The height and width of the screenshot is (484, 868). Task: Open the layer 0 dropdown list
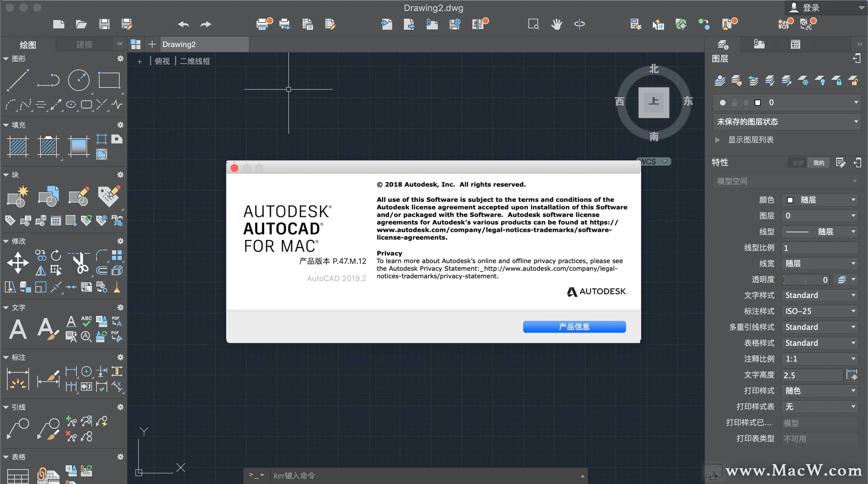[856, 103]
